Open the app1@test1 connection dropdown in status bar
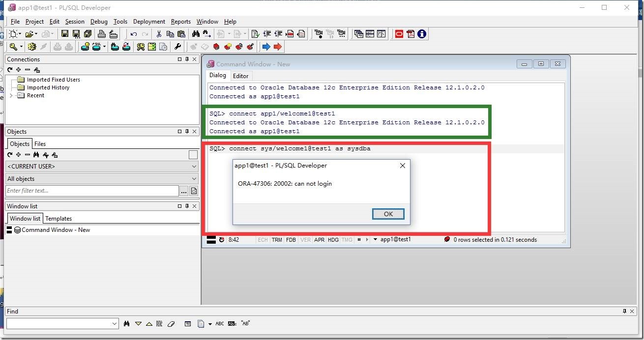This screenshot has width=644, height=340. [x=376, y=240]
